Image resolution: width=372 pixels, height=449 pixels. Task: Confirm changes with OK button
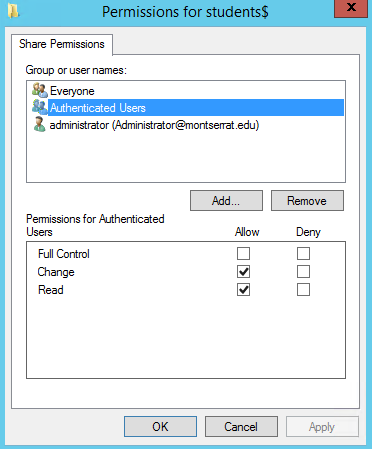click(160, 426)
